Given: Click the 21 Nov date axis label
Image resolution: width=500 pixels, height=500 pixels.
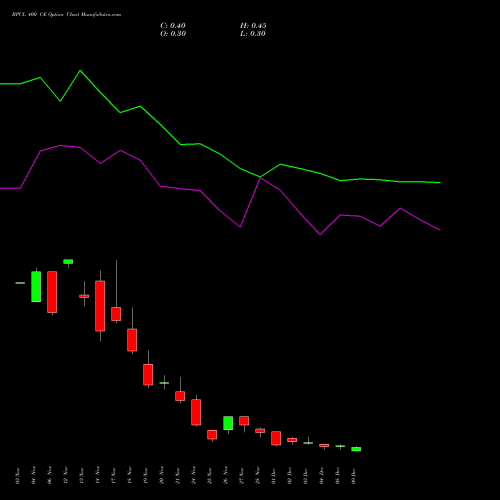Looking at the screenshot, I should pos(177,475).
